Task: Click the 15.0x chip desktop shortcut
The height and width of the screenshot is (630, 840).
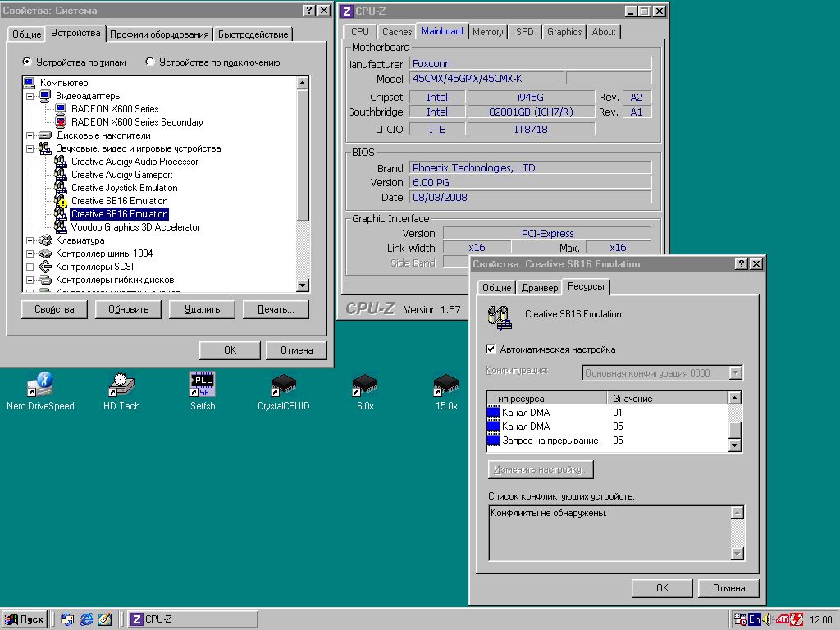Action: (x=445, y=385)
